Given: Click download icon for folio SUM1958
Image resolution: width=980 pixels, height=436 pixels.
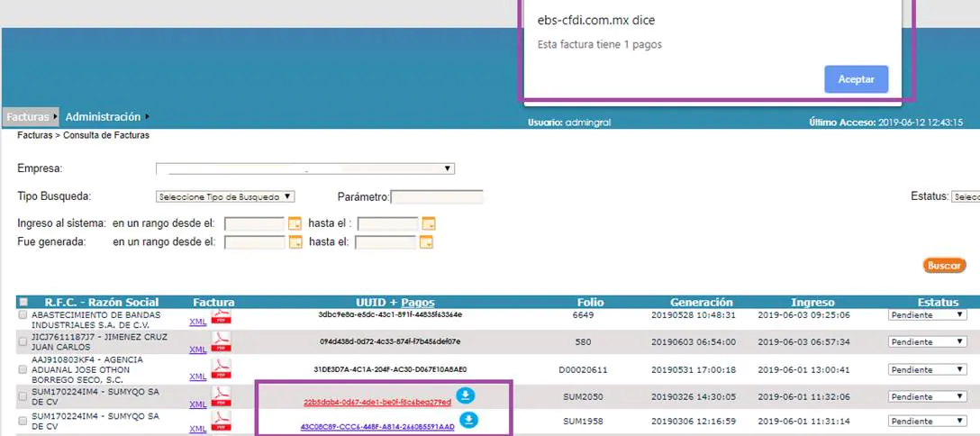Looking at the screenshot, I should [x=468, y=420].
